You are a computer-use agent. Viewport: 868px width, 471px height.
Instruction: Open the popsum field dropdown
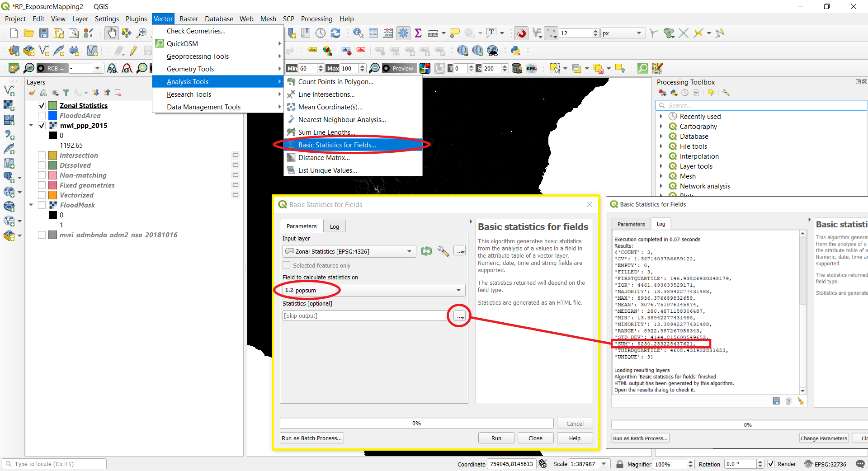(x=458, y=290)
